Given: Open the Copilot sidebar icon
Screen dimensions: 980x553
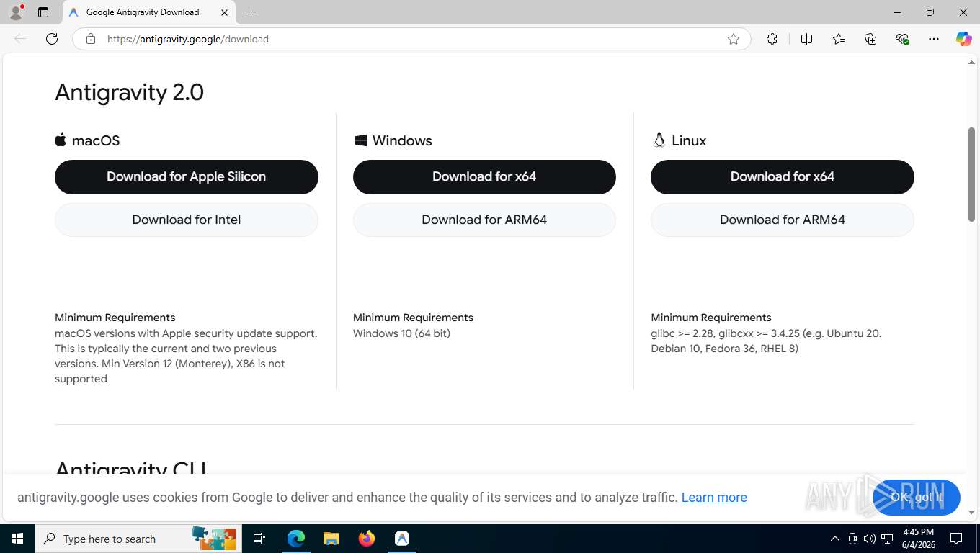Looking at the screenshot, I should coord(963,39).
